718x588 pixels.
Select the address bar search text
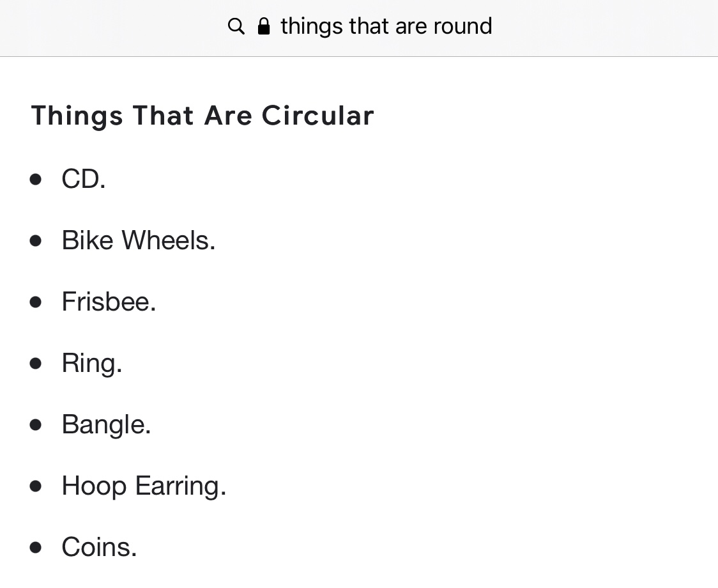tap(386, 26)
